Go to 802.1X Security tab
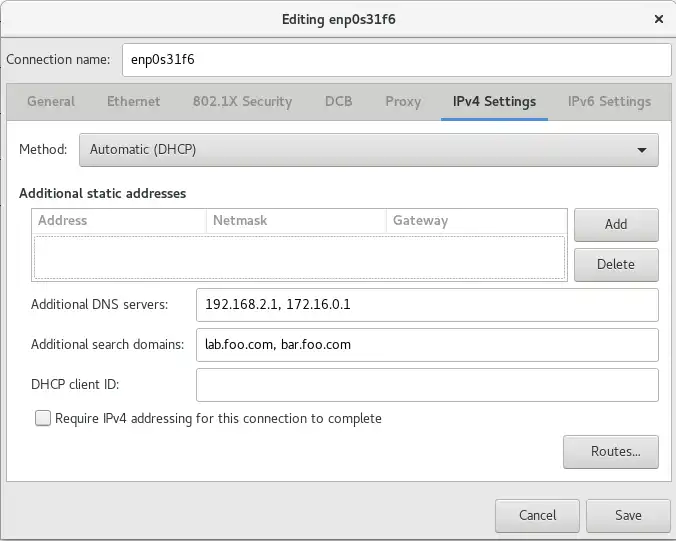 click(x=242, y=101)
